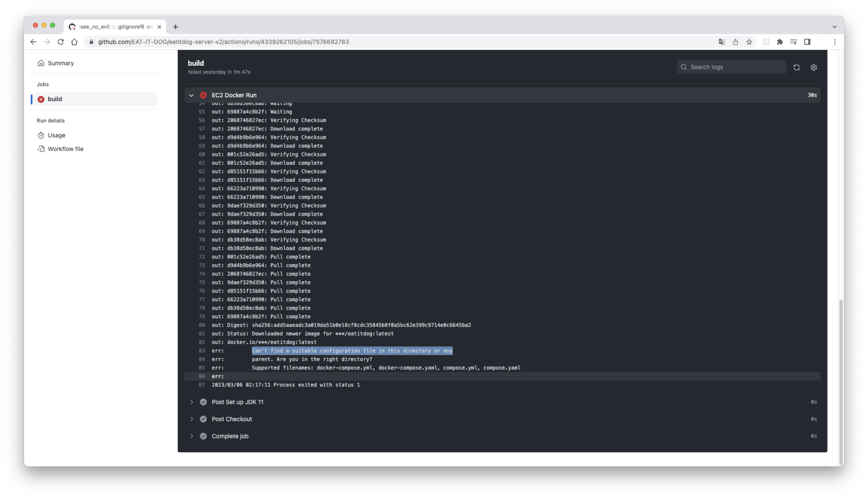Select the failed build job

coord(55,99)
